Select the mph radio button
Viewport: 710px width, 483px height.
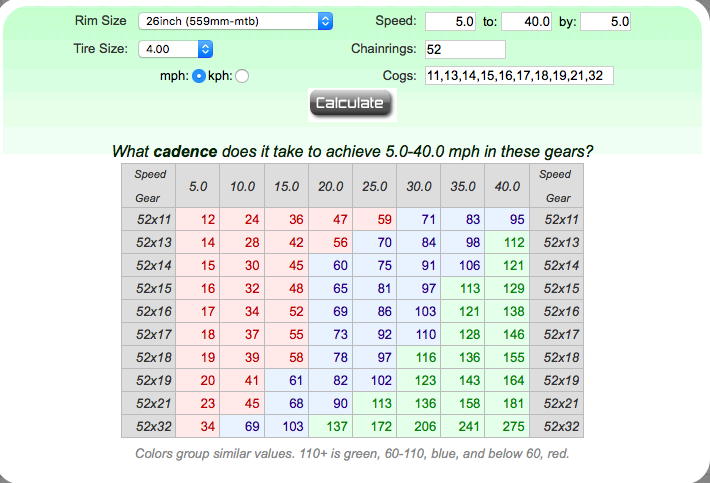(x=198, y=76)
